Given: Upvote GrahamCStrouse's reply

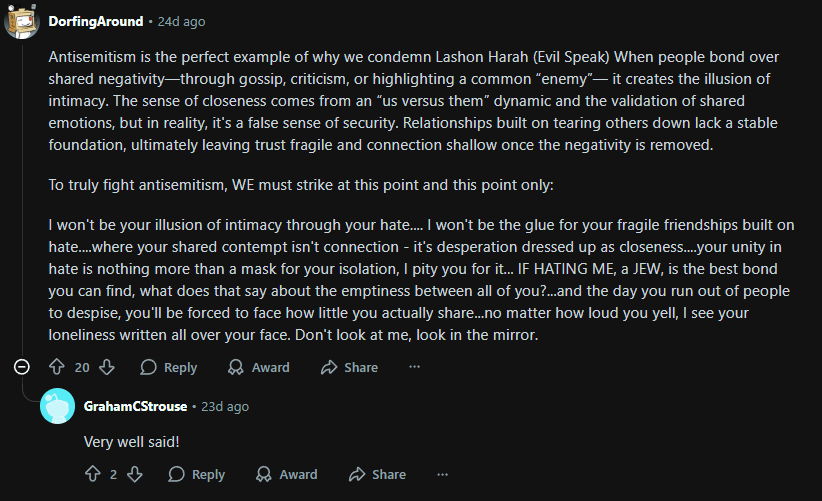Looking at the screenshot, I should [93, 474].
